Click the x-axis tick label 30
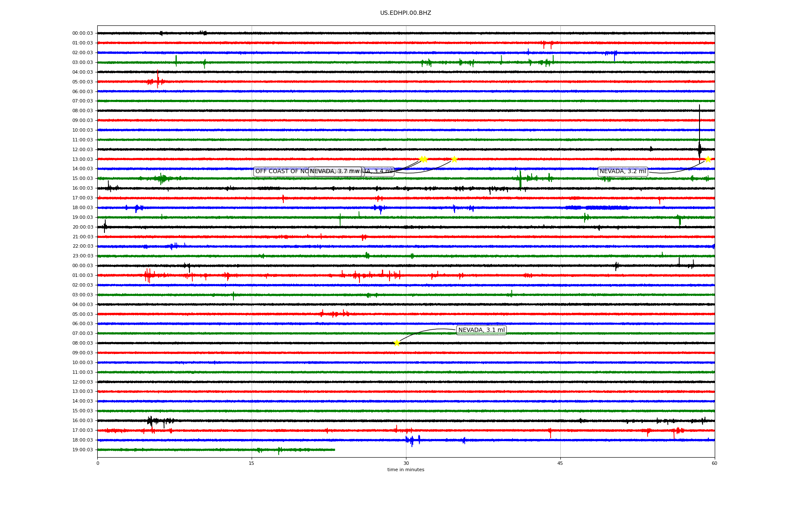The width and height of the screenshot is (812, 508). coord(406,463)
